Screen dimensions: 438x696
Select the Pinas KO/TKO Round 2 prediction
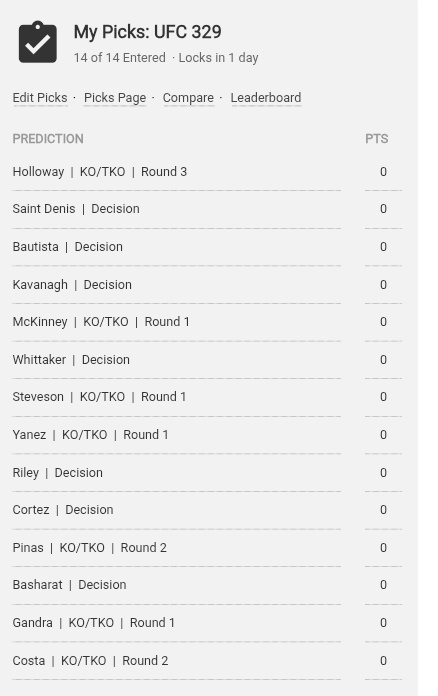(90, 548)
